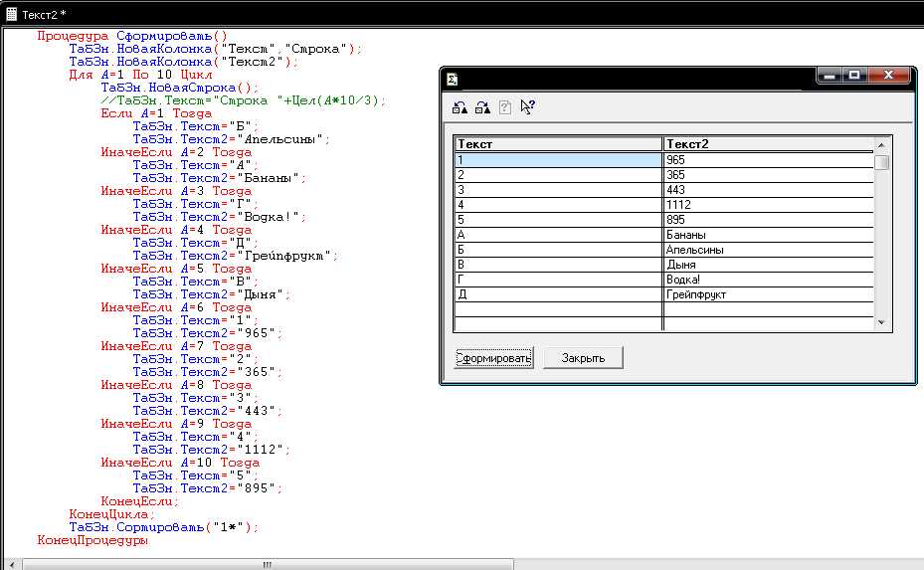Viewport: 924px width, 570px height.
Task: Select the highlighted cell "1" in the table
Action: coord(559,160)
